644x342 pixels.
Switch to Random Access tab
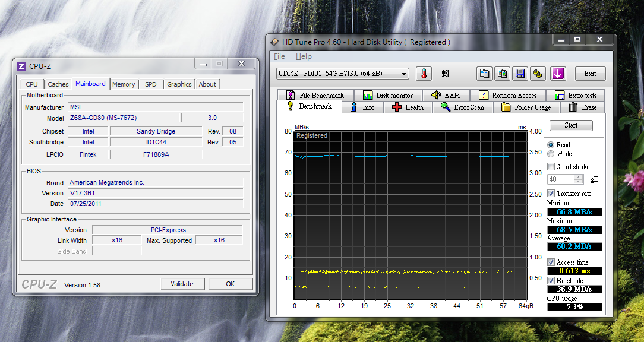(507, 95)
